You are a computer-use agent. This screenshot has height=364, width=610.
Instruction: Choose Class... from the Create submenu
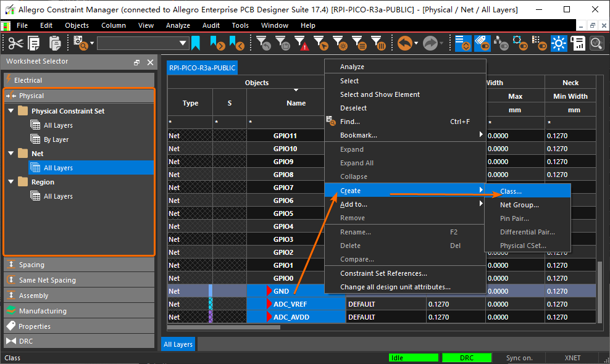[x=511, y=191]
